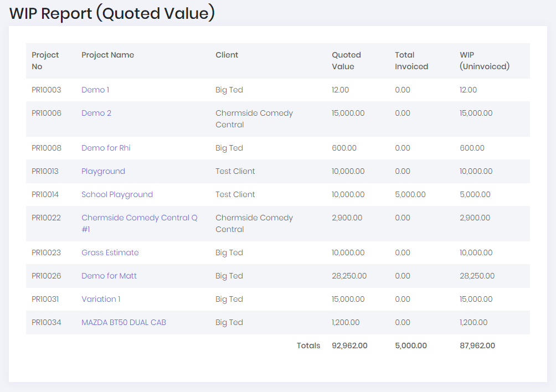This screenshot has width=556, height=392.
Task: Click Big Ted client in Grass Estimate row
Action: [229, 252]
